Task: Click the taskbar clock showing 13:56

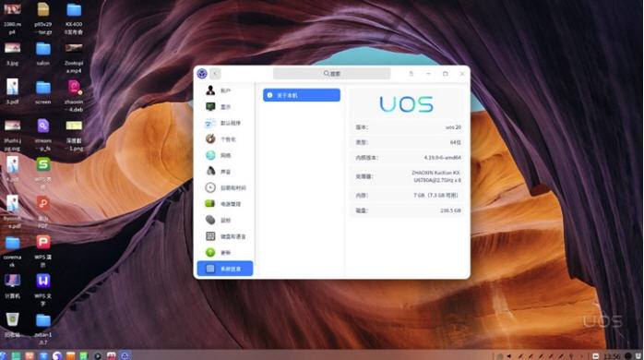Action: pyautogui.click(x=612, y=356)
